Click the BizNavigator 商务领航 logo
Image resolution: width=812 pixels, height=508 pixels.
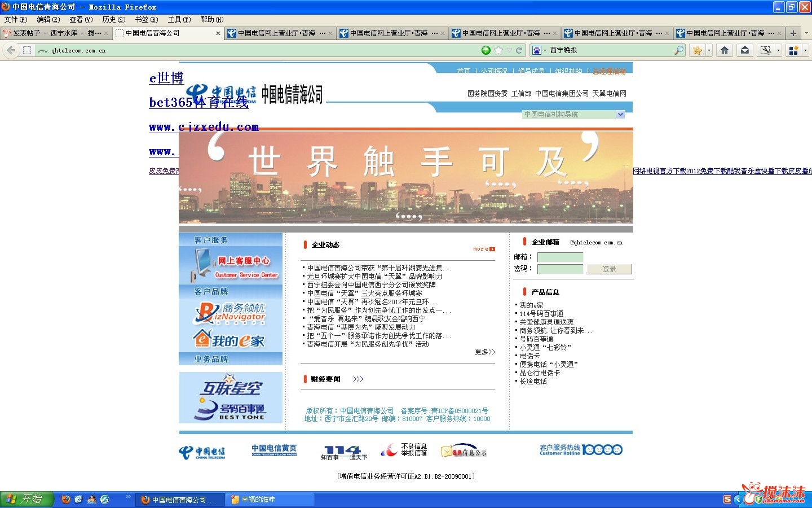[x=231, y=313]
